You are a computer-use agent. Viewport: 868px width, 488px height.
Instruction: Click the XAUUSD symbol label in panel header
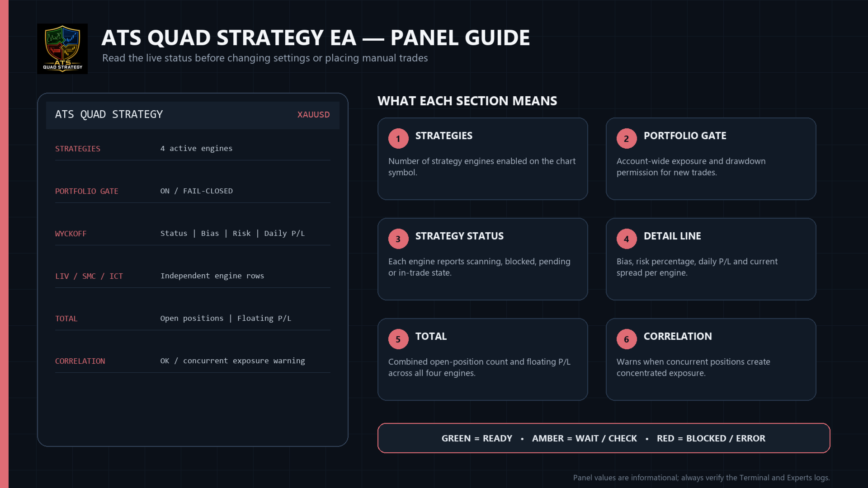pos(313,115)
